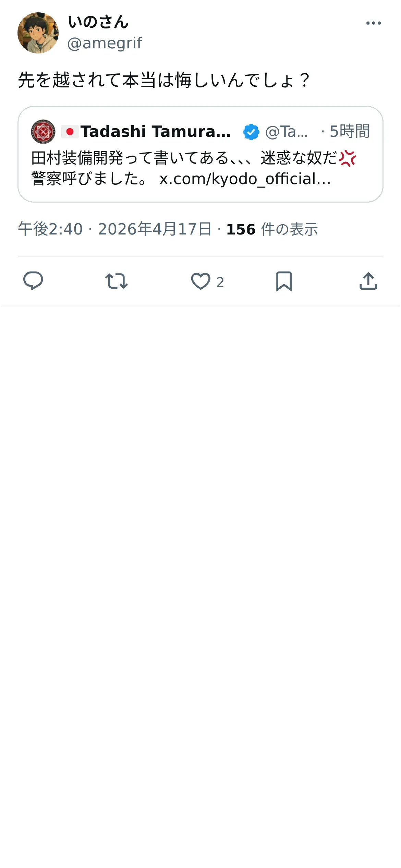This screenshot has width=401, height=868.
Task: Click the 午後2:40 post timestamp
Action: 50,229
